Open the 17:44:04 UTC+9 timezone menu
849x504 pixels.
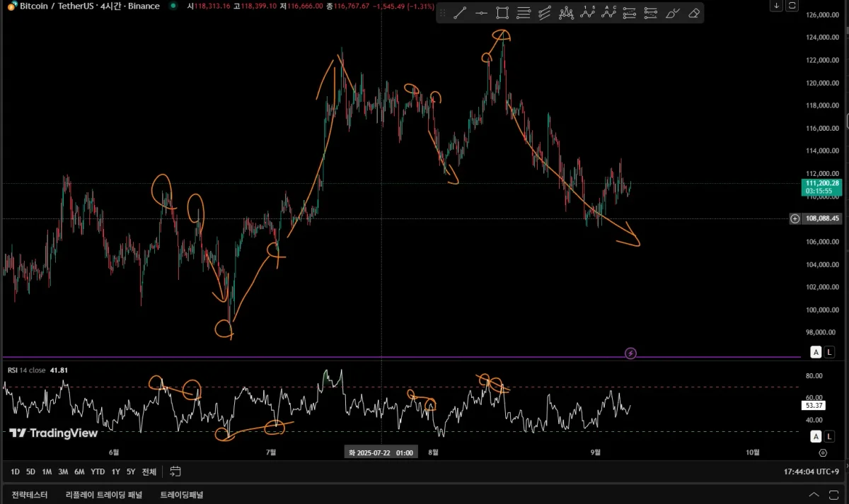coord(812,471)
